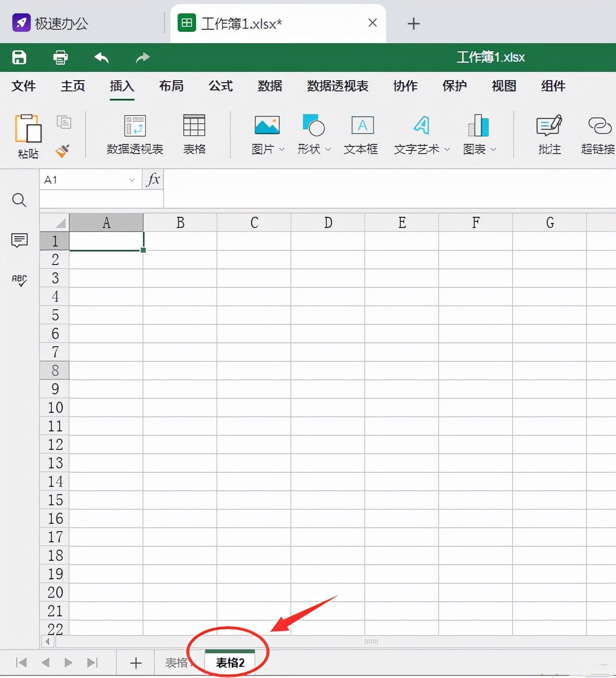Click the Print icon

point(61,58)
